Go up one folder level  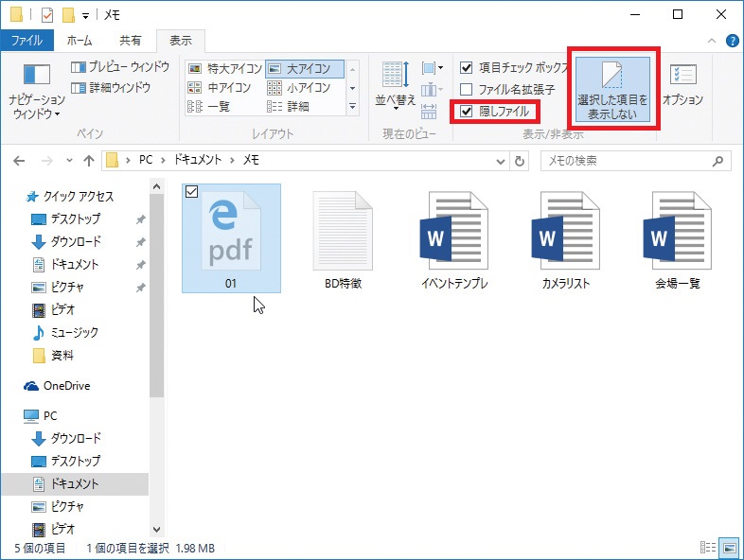[89, 161]
